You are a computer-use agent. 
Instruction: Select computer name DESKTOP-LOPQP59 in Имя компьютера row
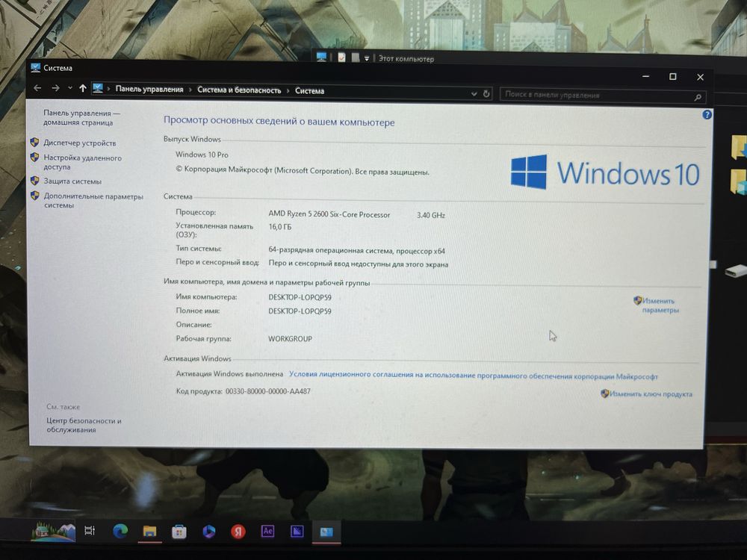pyautogui.click(x=300, y=297)
